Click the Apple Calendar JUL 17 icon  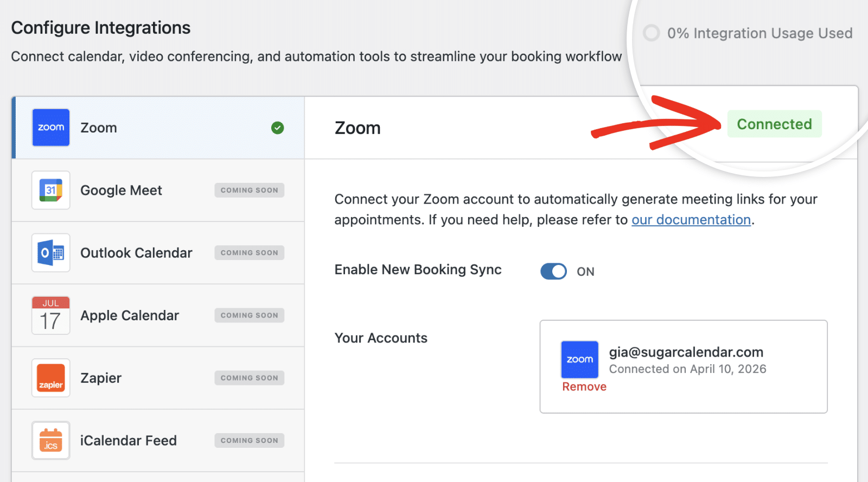click(x=51, y=315)
